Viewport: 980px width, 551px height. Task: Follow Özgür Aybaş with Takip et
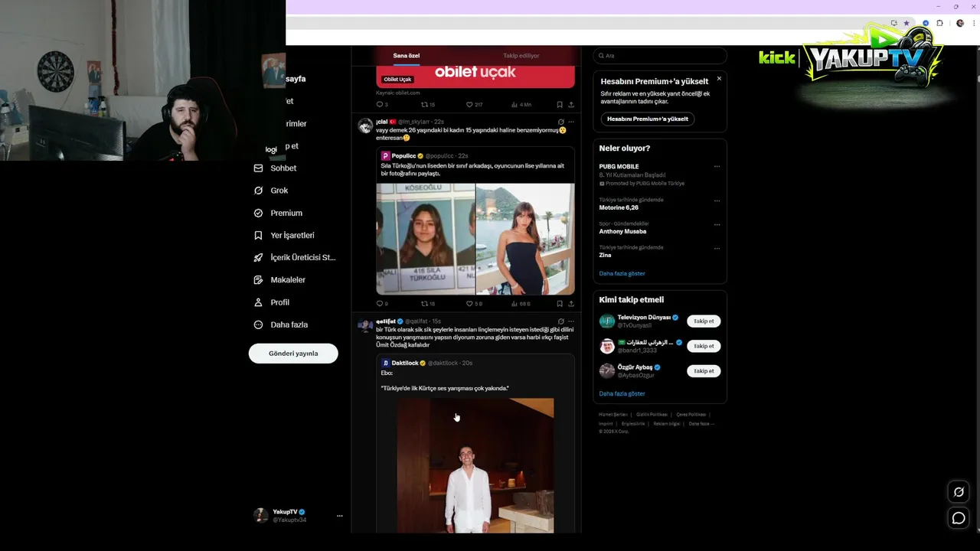pos(704,371)
